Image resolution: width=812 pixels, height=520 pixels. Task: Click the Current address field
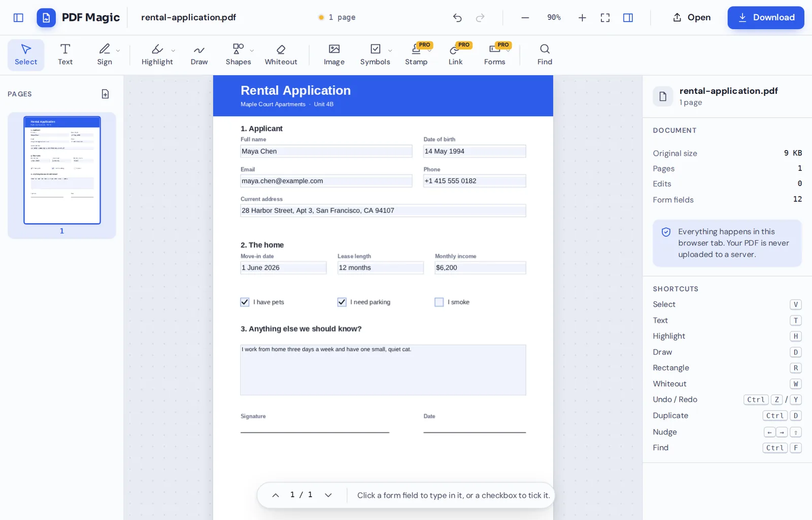click(383, 211)
